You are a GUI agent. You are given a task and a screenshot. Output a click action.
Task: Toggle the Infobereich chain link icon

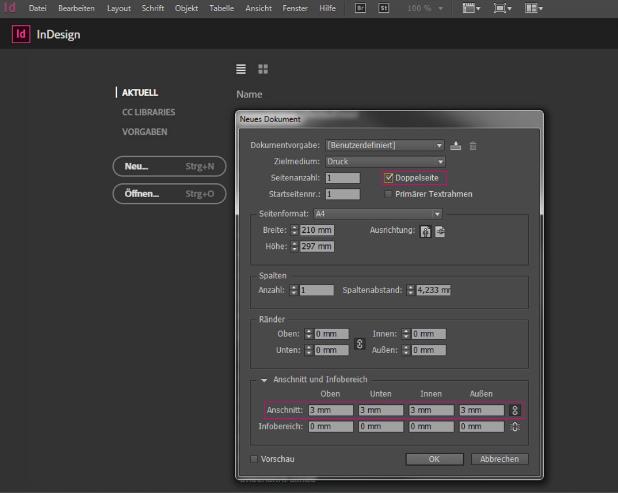tap(515, 426)
